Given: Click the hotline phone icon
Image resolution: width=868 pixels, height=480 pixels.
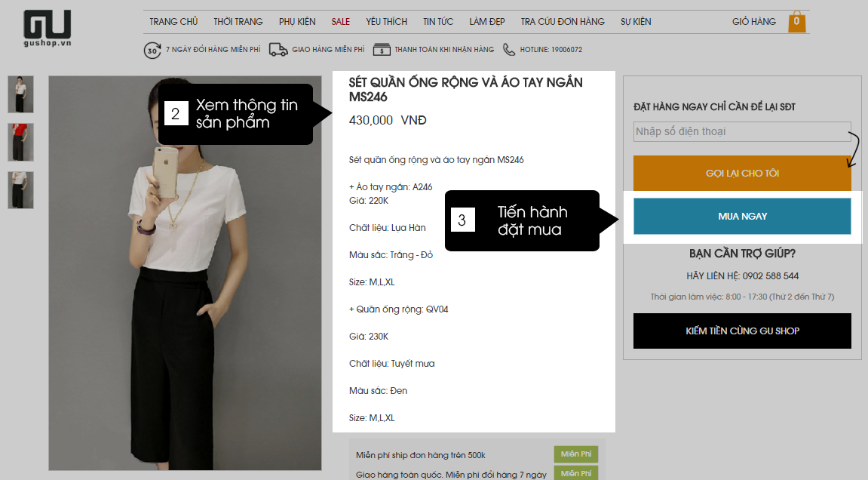Looking at the screenshot, I should (x=509, y=50).
